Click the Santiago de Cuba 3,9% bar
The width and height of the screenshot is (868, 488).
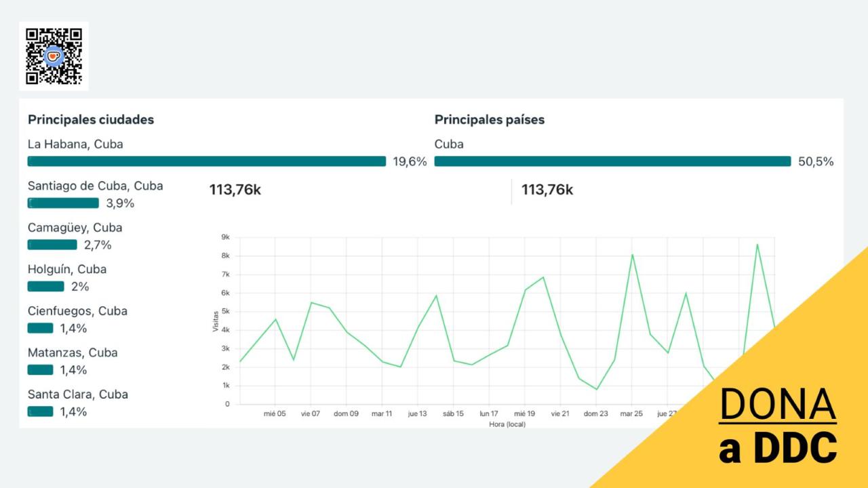coord(63,203)
